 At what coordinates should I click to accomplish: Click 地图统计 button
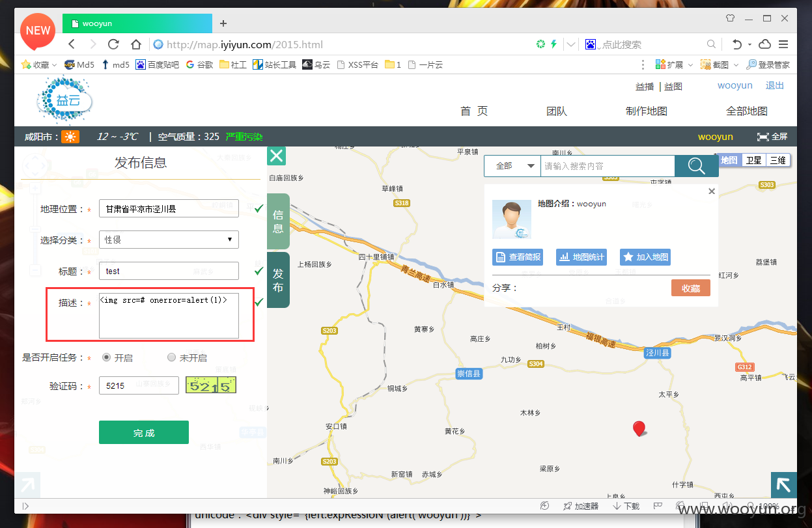pos(581,257)
